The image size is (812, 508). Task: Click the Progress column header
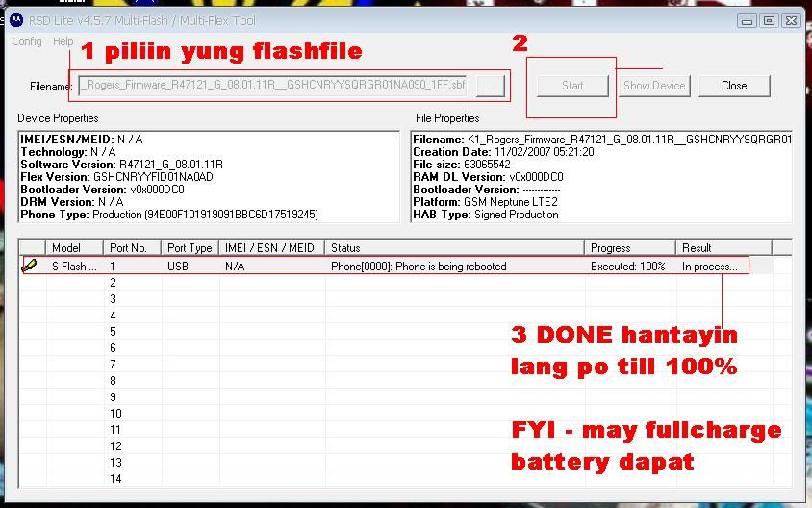[x=630, y=247]
